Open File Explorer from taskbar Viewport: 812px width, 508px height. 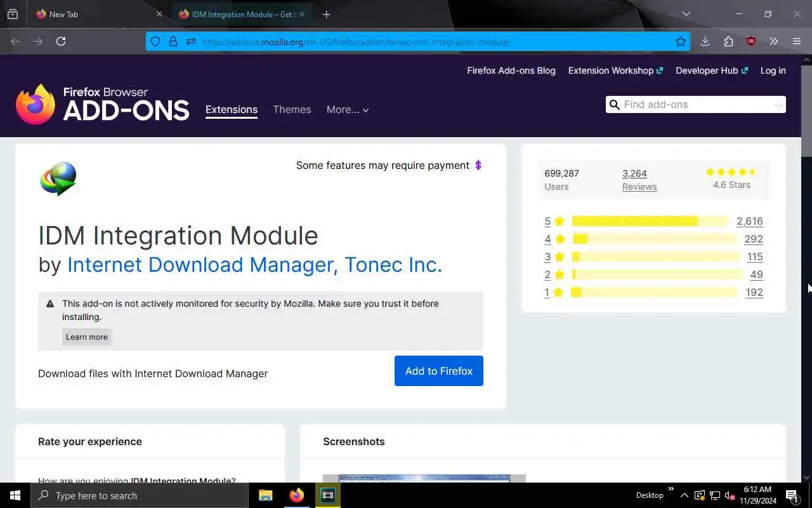[x=266, y=495]
